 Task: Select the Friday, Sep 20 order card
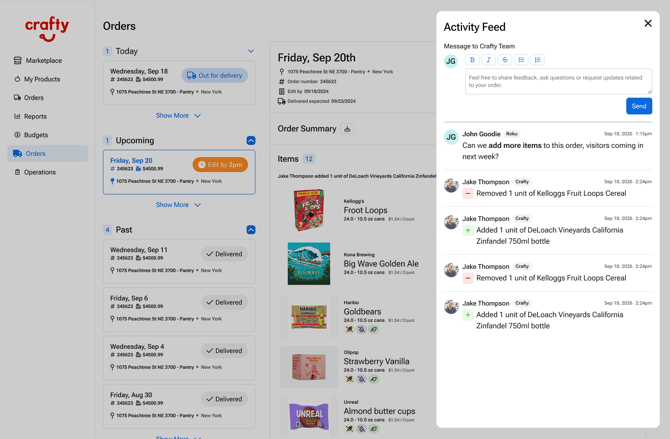(x=179, y=172)
